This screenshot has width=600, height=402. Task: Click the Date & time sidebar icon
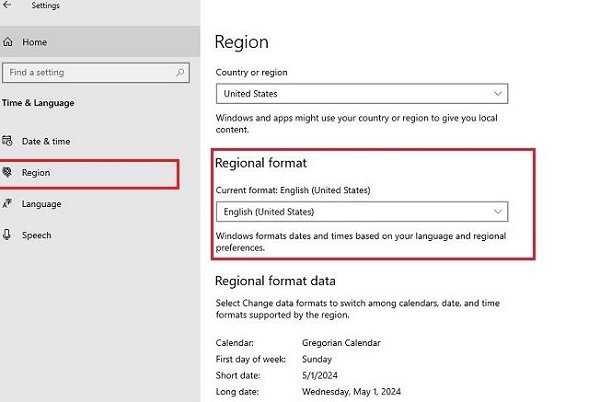point(9,141)
